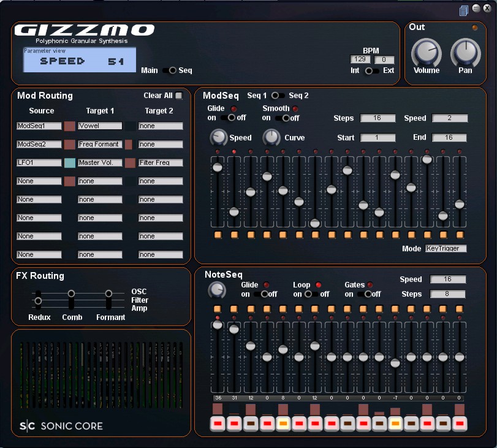This screenshot has width=497, height=448.
Task: Click the Formant FX routing node
Action: [x=108, y=294]
